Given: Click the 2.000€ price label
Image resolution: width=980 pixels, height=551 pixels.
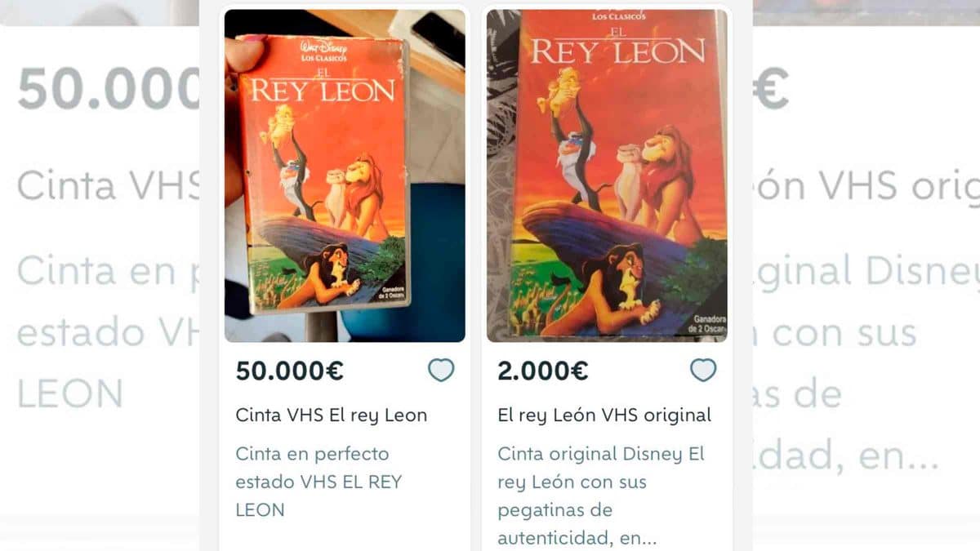Looking at the screenshot, I should [543, 371].
